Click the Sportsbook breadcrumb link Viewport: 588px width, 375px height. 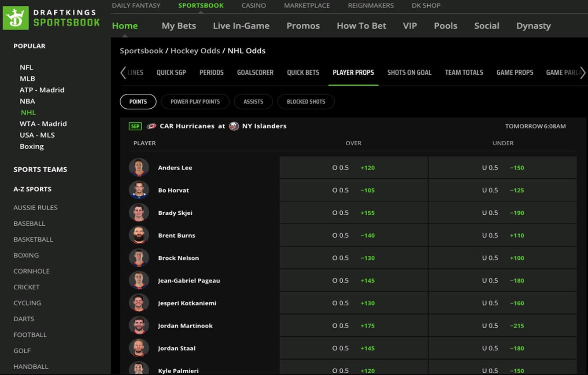click(141, 51)
